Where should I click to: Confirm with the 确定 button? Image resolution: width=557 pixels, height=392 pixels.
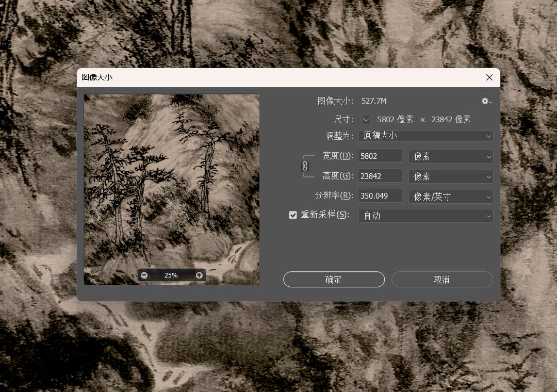pyautogui.click(x=334, y=280)
